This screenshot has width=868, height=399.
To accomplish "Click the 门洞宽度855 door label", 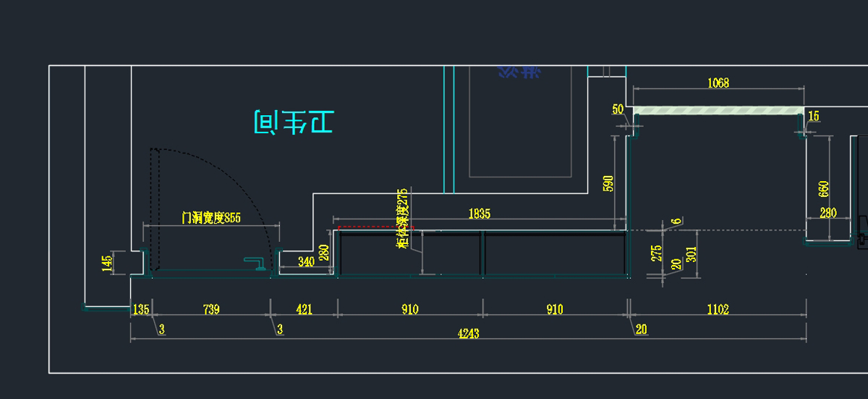I will 211,217.
